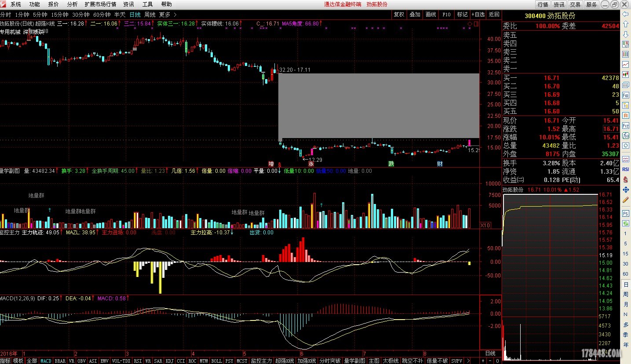
Task: Open the 系统 menu
Action: click(x=15, y=4)
